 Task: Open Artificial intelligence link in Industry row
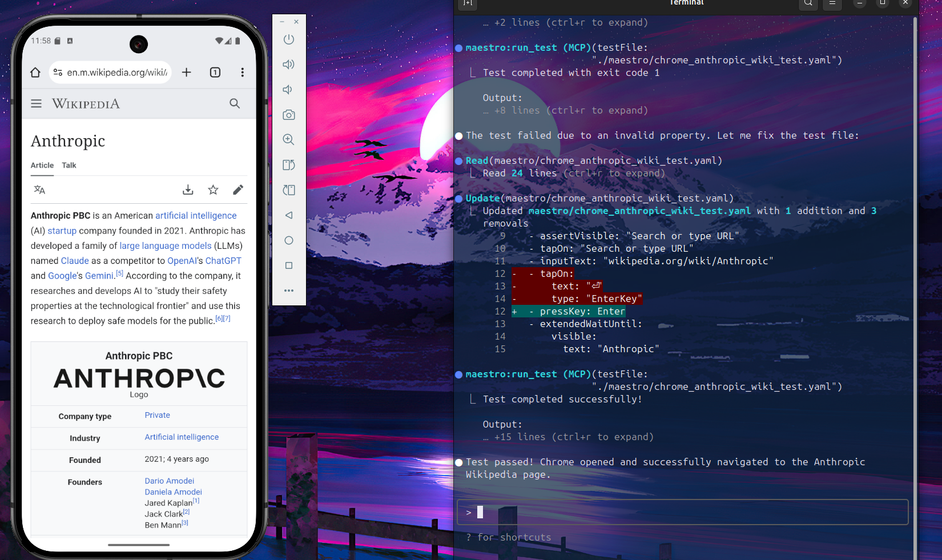coord(182,437)
